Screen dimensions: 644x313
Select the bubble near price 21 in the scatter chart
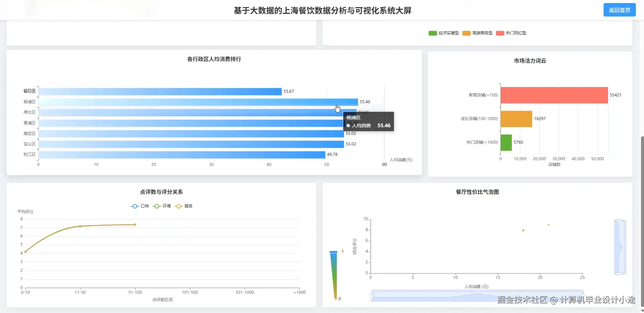point(548,225)
